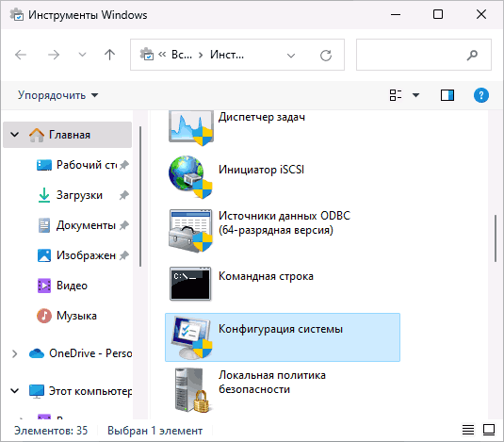Viewport: 504px width, 442px height.
Task: Click the Музыка note icon
Action: pyautogui.click(x=44, y=316)
